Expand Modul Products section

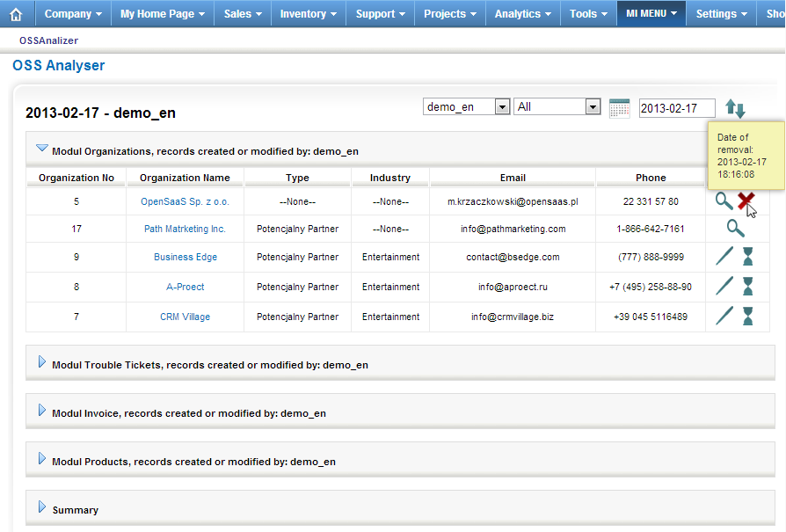pos(42,459)
